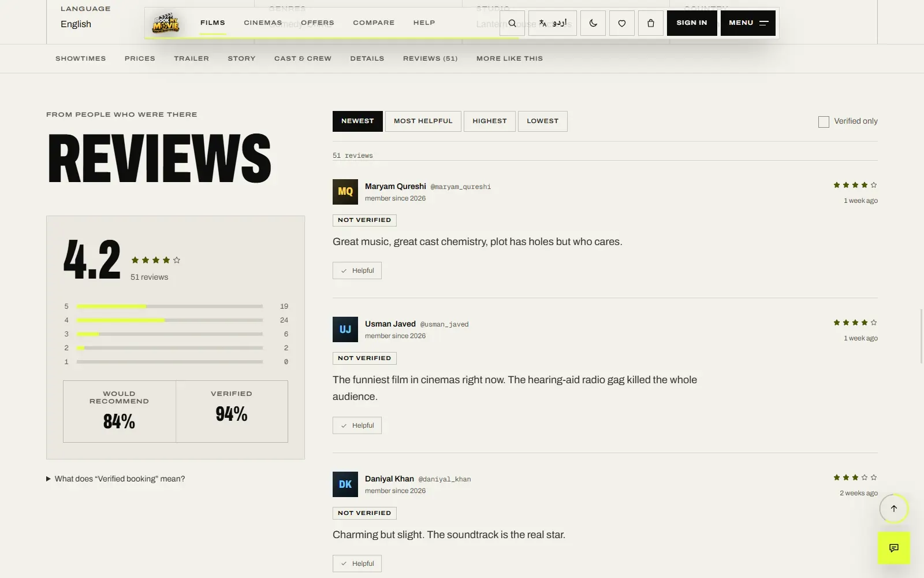Enable the Verified only checkbox

pyautogui.click(x=824, y=121)
